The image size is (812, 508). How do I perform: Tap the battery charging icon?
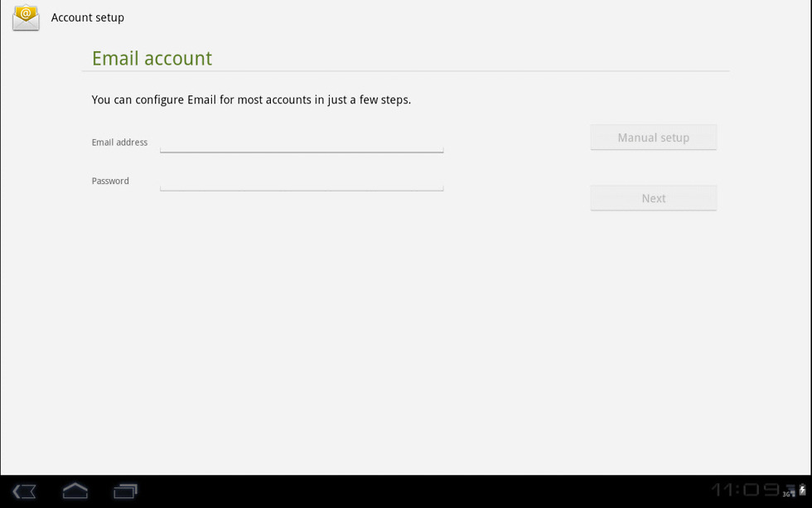(x=802, y=491)
